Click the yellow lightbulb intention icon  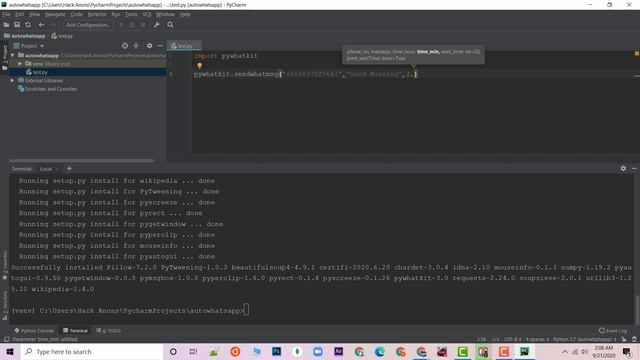[x=199, y=65]
